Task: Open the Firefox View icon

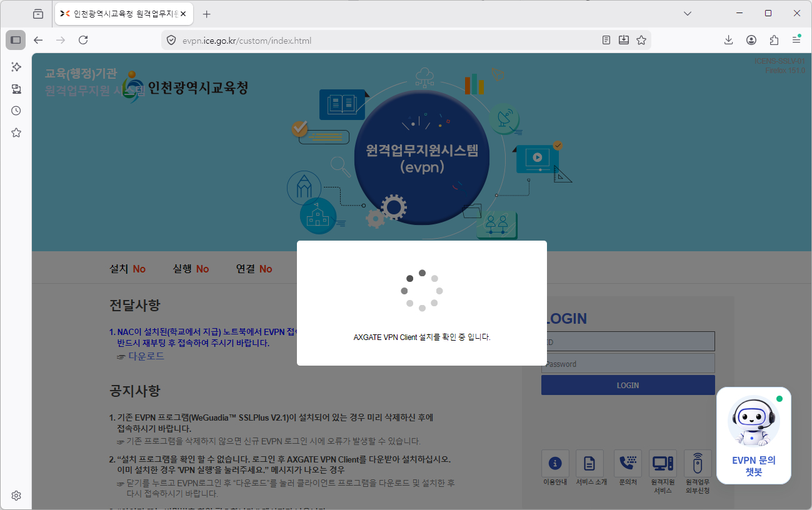Action: pos(38,14)
